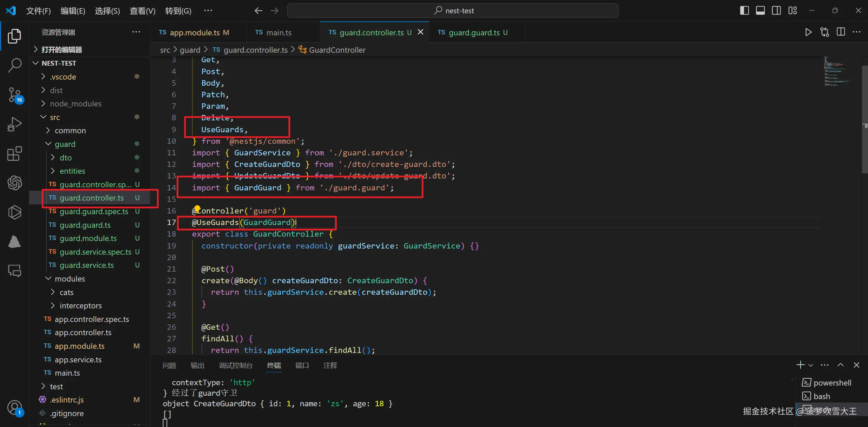Collapse the src folder

pos(54,117)
